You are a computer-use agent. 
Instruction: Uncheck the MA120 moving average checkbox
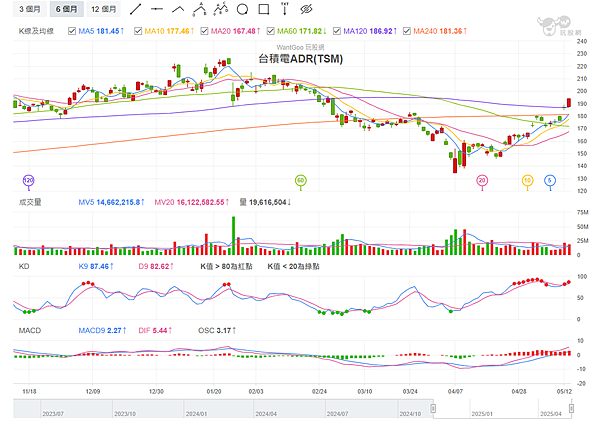pyautogui.click(x=337, y=31)
